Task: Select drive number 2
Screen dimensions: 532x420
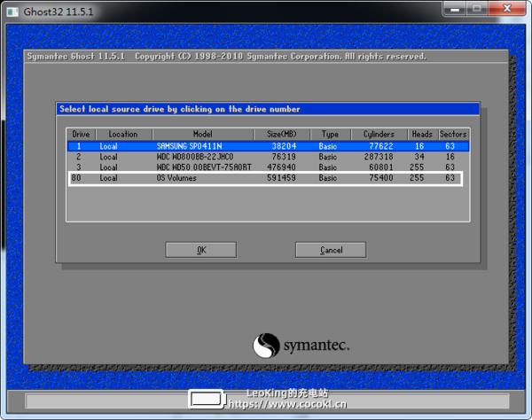Action: pyautogui.click(x=79, y=157)
